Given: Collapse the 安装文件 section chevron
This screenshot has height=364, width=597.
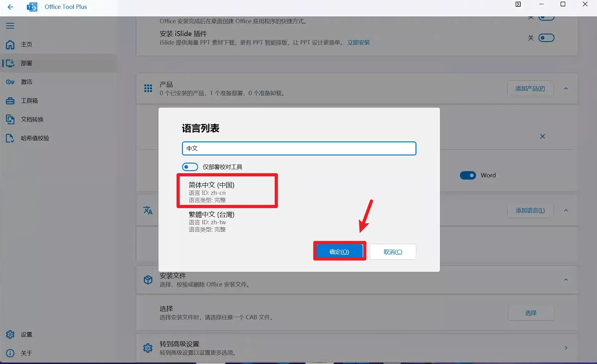Looking at the screenshot, I should [x=566, y=280].
